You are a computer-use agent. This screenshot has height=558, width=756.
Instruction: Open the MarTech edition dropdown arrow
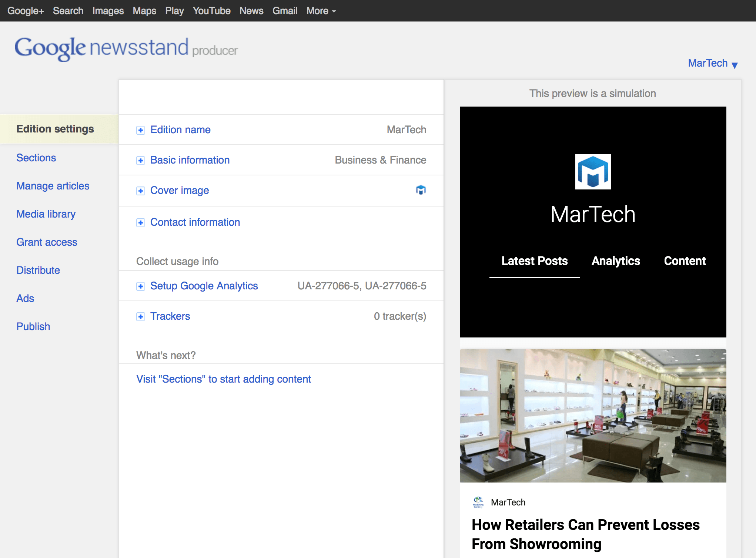click(x=735, y=65)
